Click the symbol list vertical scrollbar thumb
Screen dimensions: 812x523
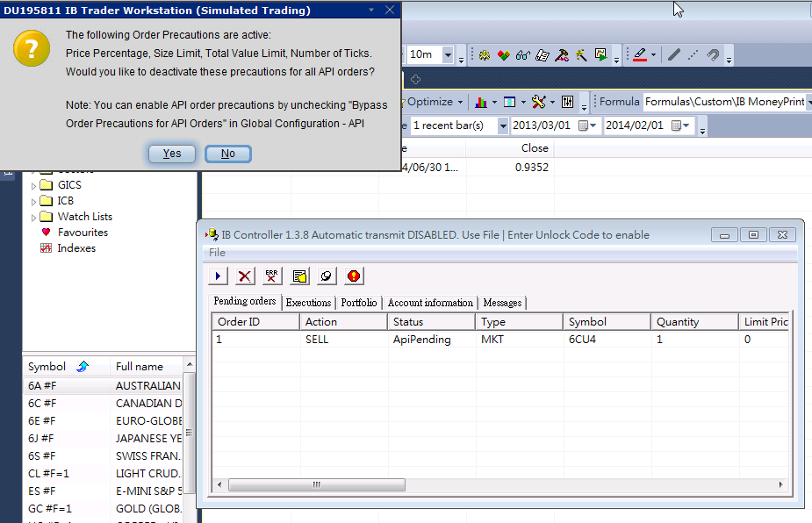tap(189, 433)
